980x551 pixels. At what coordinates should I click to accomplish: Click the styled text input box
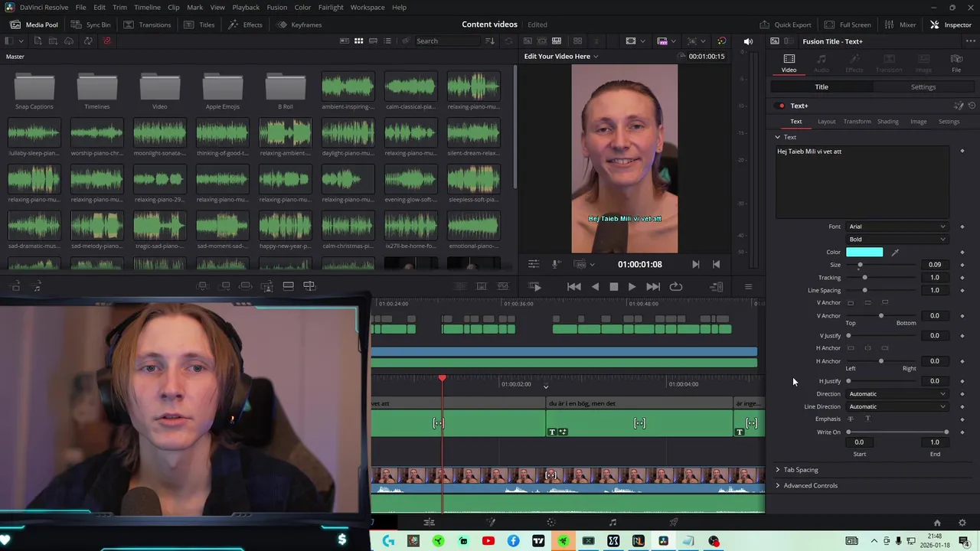pyautogui.click(x=863, y=182)
